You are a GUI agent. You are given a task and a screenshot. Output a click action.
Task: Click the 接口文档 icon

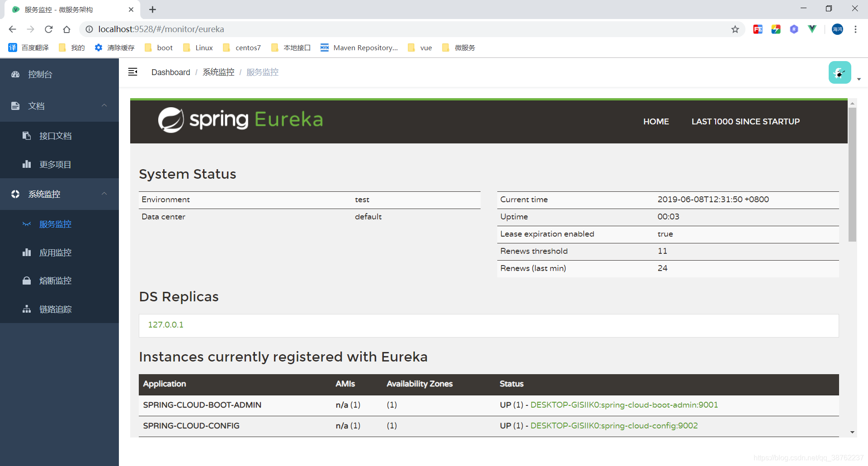click(27, 136)
